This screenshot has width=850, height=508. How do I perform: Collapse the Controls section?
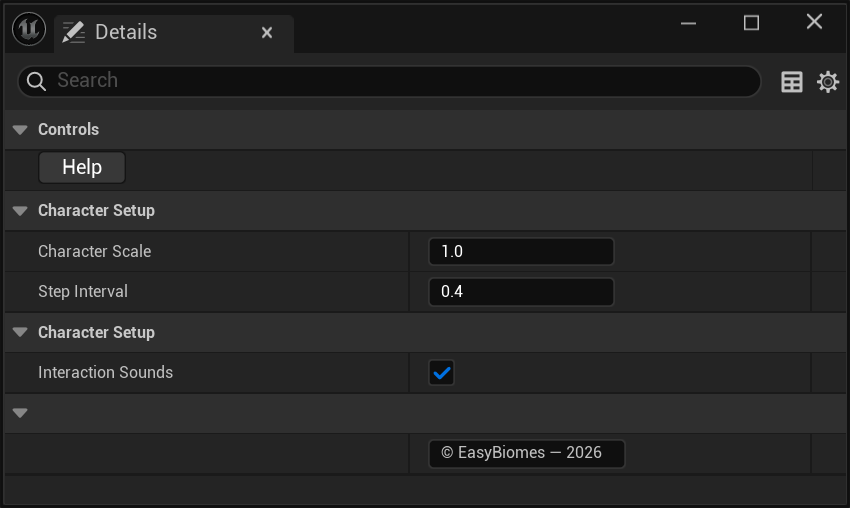point(20,130)
